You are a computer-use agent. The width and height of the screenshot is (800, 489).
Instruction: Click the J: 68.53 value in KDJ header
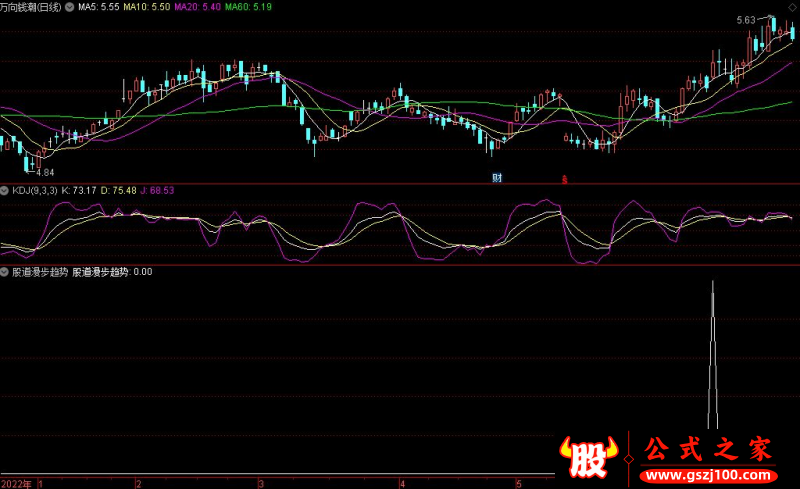click(x=156, y=190)
